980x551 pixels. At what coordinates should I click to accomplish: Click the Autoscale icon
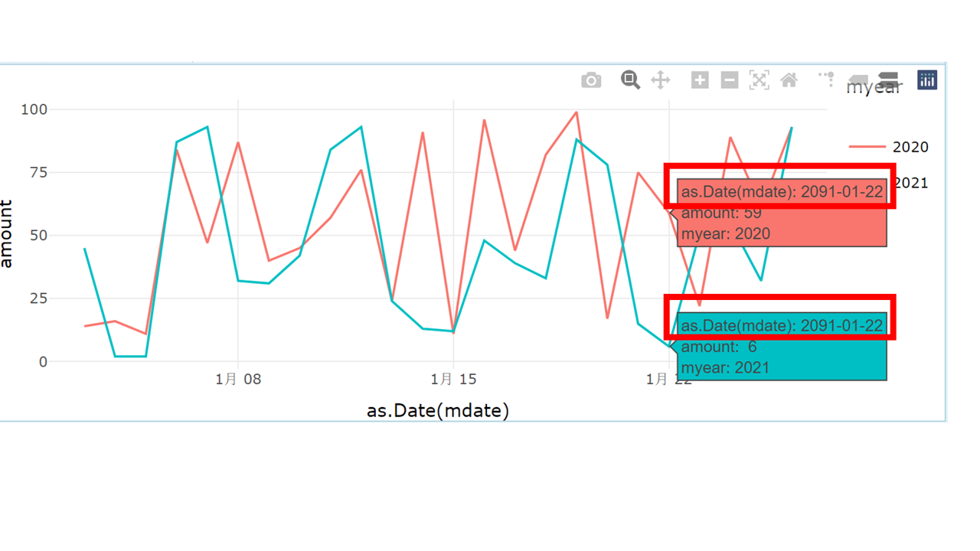click(x=759, y=80)
